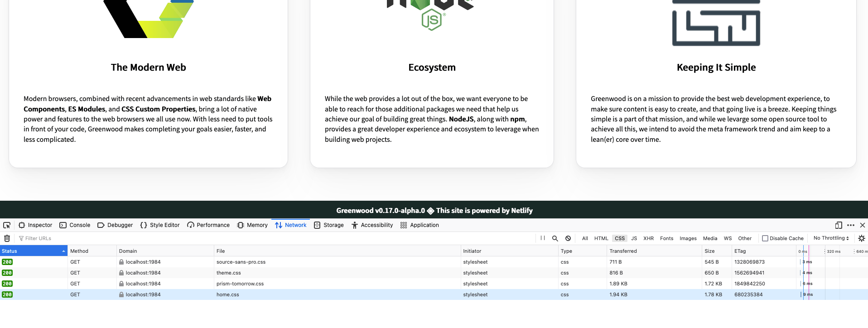Open network settings gear
This screenshot has height=328, width=868.
click(861, 238)
